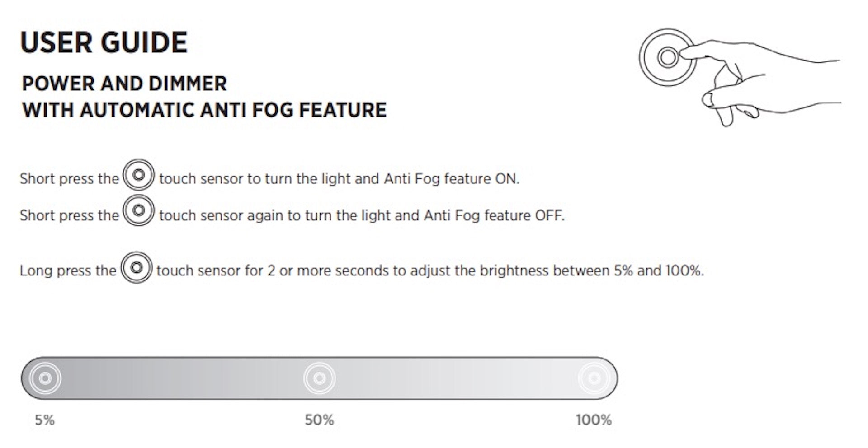Click the brightness bar between 50% and 100% markers

pos(457,378)
